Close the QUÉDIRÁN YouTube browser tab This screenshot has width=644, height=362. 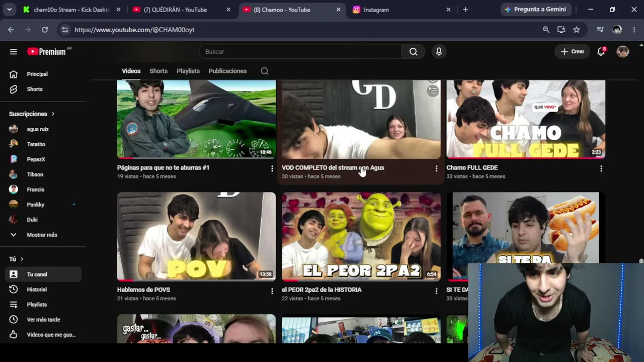point(228,10)
